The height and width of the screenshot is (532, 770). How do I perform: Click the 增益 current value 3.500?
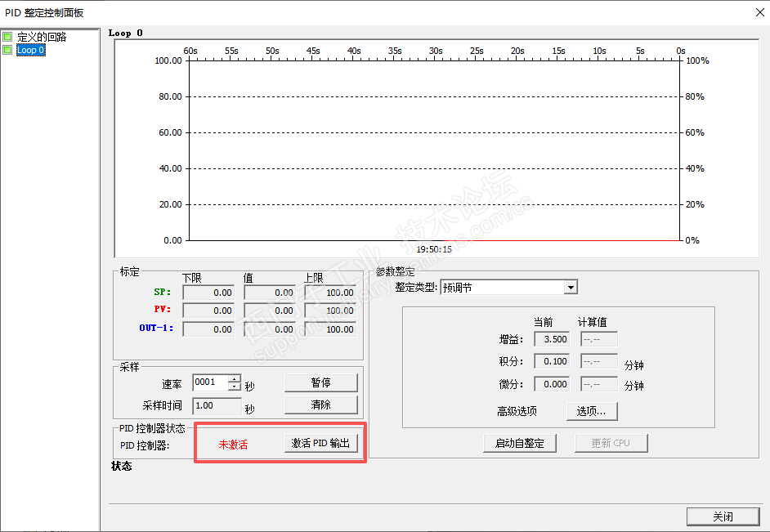(552, 339)
